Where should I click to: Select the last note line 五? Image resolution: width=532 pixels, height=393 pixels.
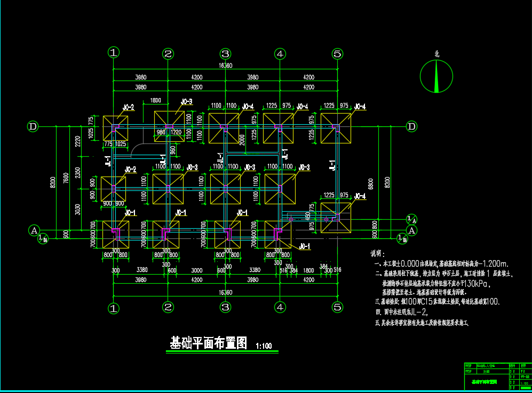pyautogui.click(x=422, y=323)
